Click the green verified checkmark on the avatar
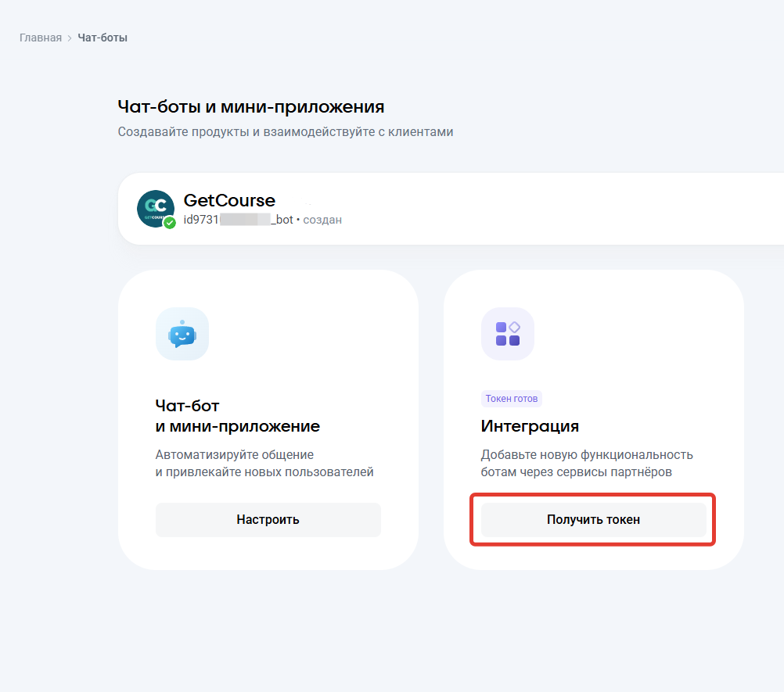784x692 pixels. [169, 223]
